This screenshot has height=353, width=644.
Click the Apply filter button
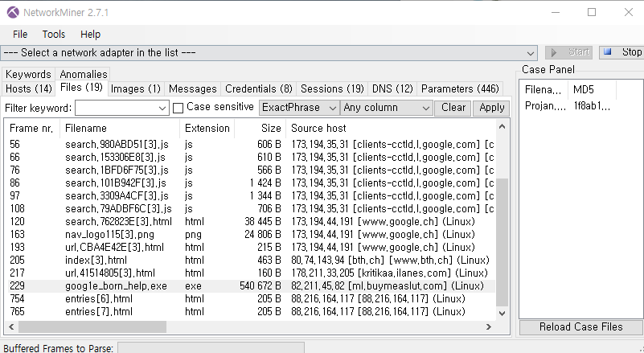pyautogui.click(x=491, y=108)
